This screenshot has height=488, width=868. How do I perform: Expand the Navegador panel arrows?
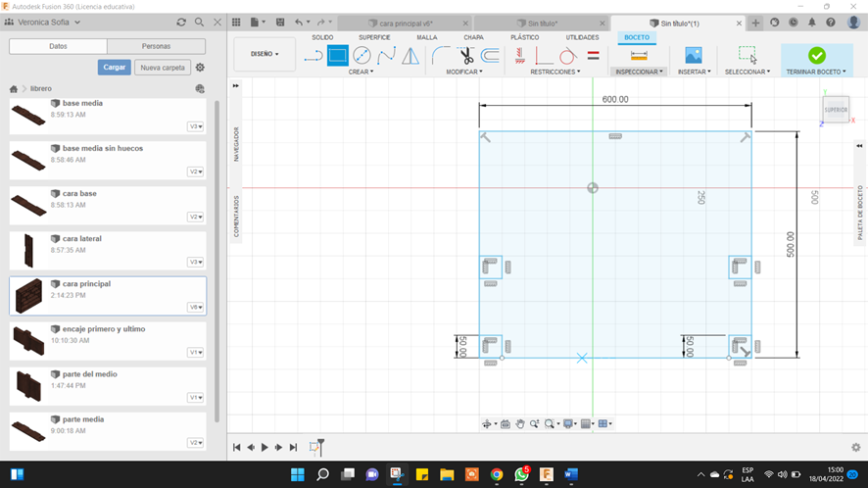[x=236, y=86]
